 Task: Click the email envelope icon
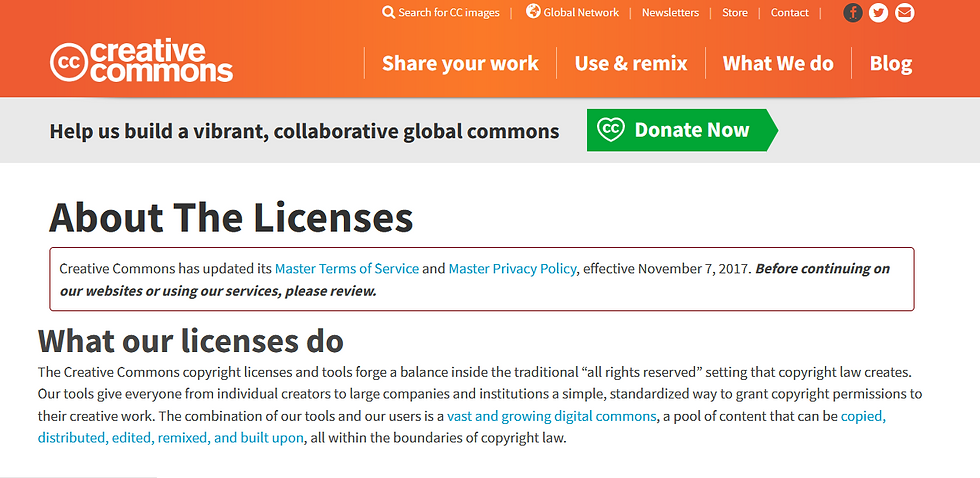[904, 12]
